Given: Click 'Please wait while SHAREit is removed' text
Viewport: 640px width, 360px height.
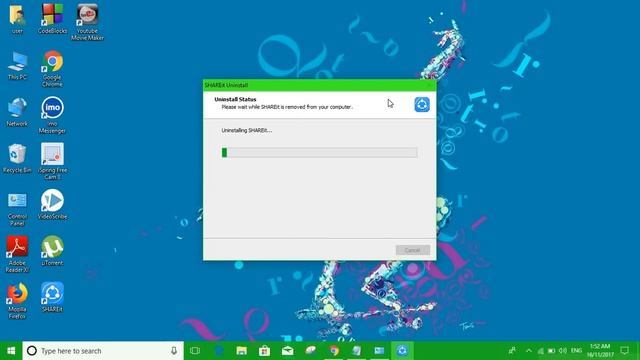Looking at the screenshot, I should coord(287,107).
